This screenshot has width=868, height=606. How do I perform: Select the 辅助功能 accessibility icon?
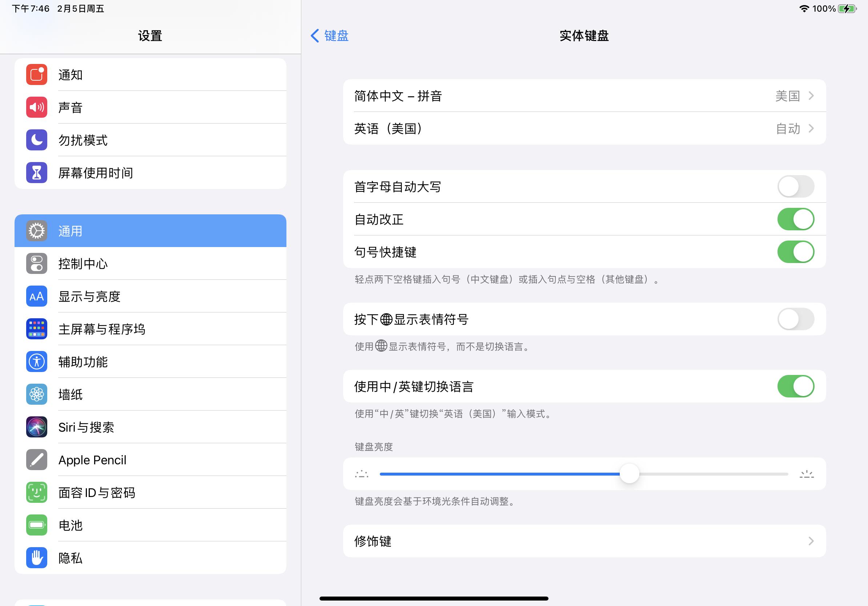point(36,361)
